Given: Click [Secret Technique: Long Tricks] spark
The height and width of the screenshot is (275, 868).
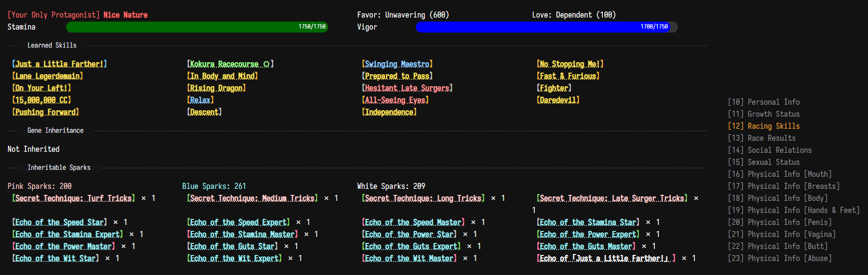Looking at the screenshot, I should tap(423, 198).
